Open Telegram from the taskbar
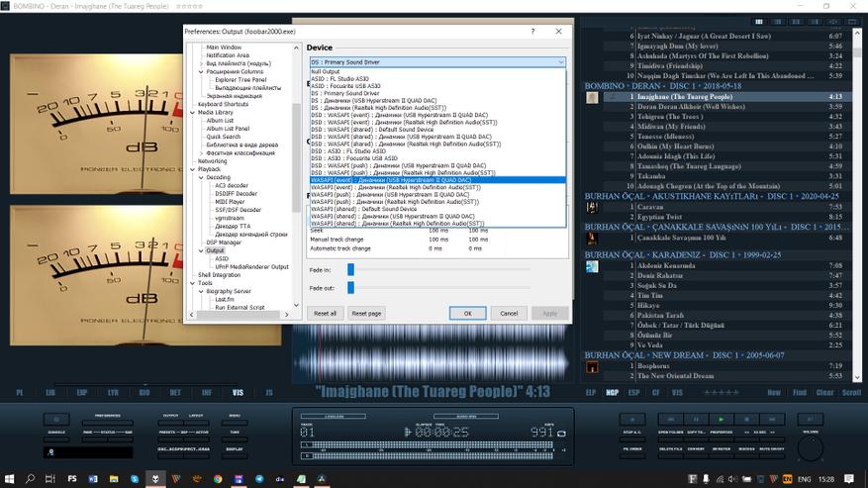Viewport: 868px width, 488px height. pyautogui.click(x=259, y=478)
